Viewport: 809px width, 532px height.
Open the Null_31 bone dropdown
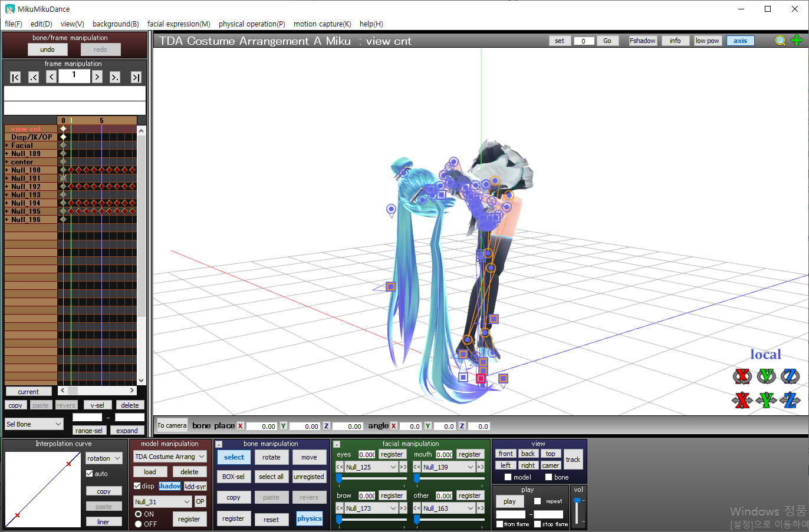163,502
